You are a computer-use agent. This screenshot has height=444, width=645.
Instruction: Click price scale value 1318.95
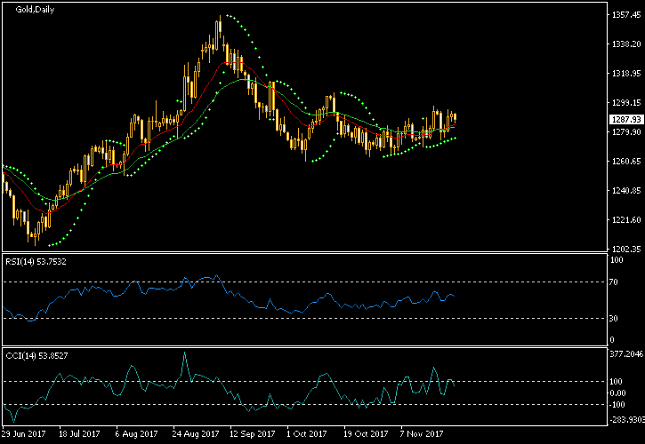(626, 74)
